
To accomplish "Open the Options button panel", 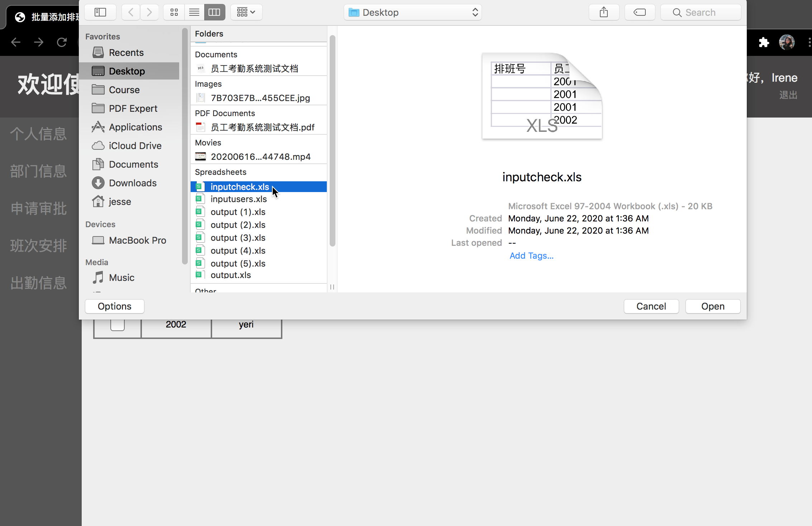I will 115,306.
